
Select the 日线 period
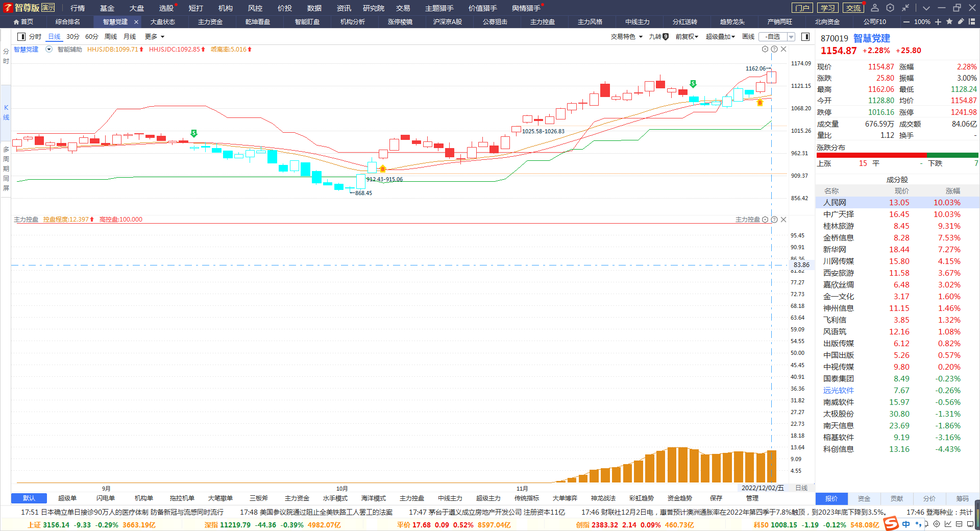54,37
